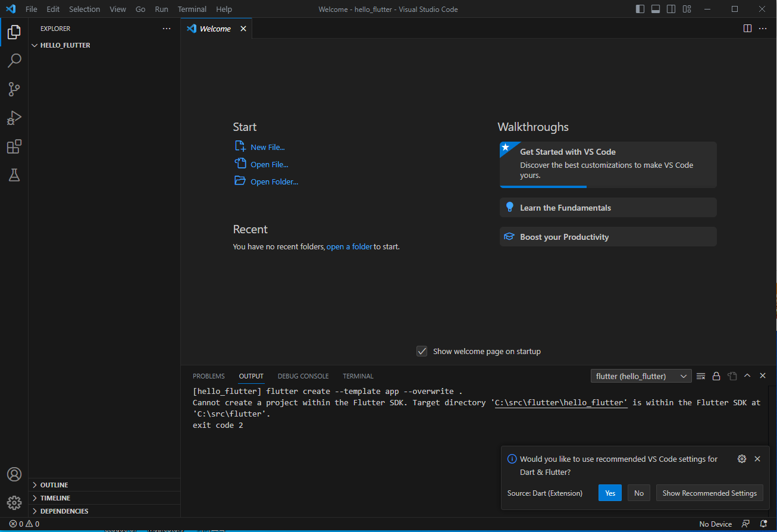The image size is (777, 532).
Task: Open the Selection menu
Action: pyautogui.click(x=84, y=9)
